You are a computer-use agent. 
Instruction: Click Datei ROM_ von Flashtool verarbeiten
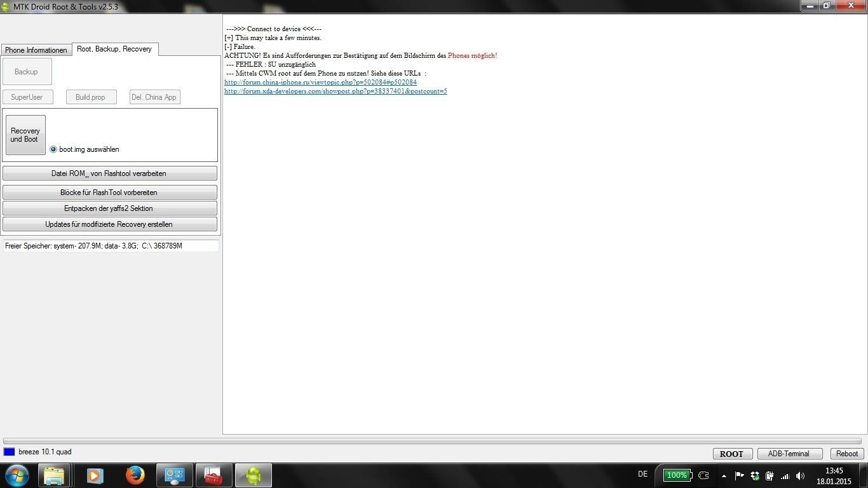110,173
